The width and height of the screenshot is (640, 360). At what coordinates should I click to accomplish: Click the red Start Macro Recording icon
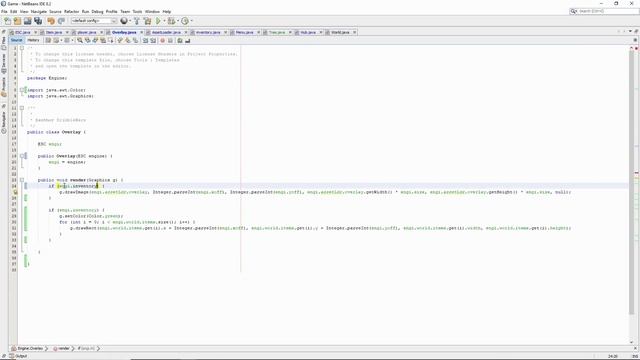162,40
